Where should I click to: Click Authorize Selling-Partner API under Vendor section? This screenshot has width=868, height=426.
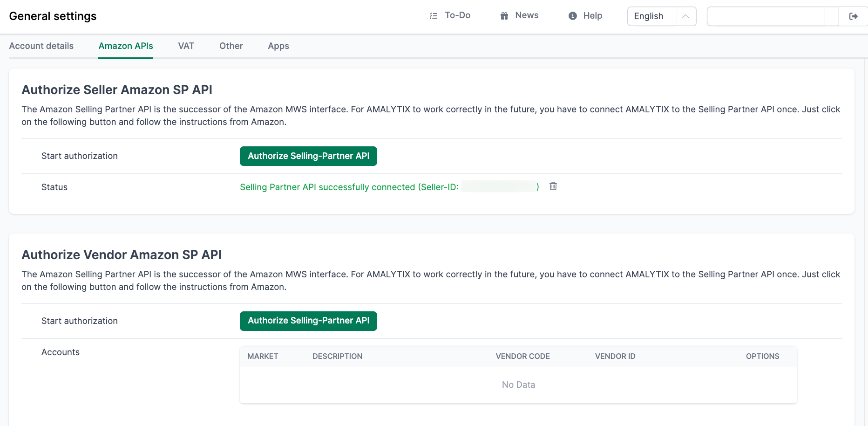click(308, 321)
